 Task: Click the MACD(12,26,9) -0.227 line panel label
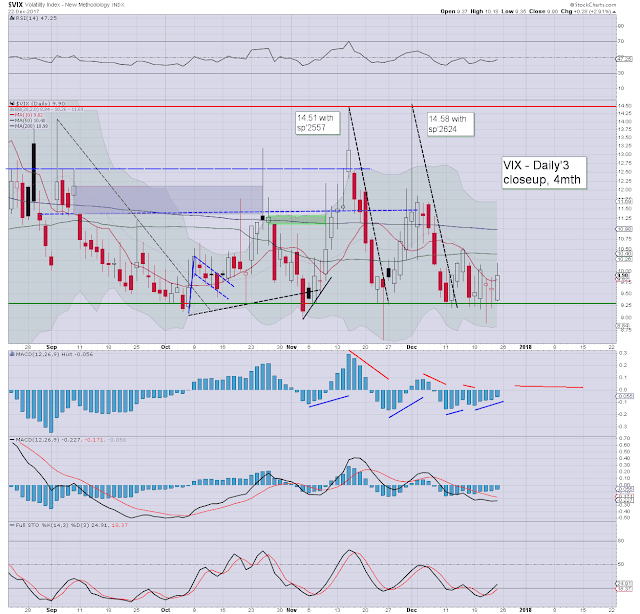70,440
